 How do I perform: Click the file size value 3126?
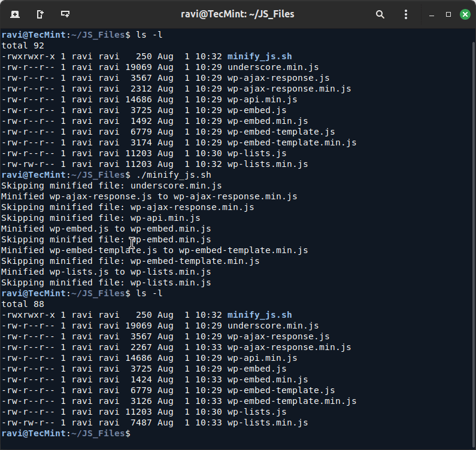(x=141, y=401)
